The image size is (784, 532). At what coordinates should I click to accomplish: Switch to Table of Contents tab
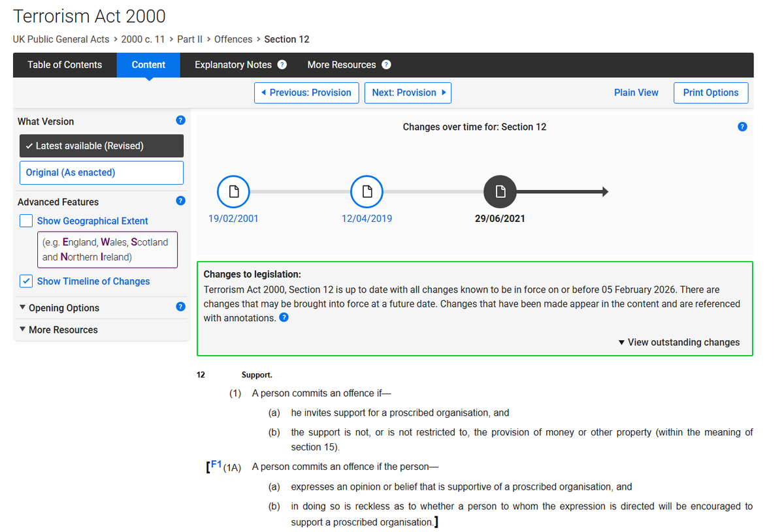65,65
